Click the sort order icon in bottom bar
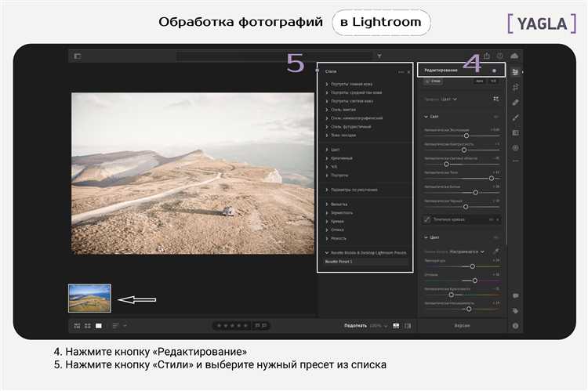This screenshot has width=588, height=391. click(116, 326)
